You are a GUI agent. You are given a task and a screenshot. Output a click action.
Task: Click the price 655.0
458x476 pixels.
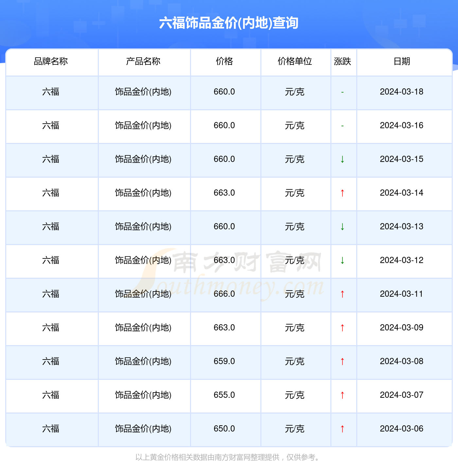pyautogui.click(x=224, y=395)
